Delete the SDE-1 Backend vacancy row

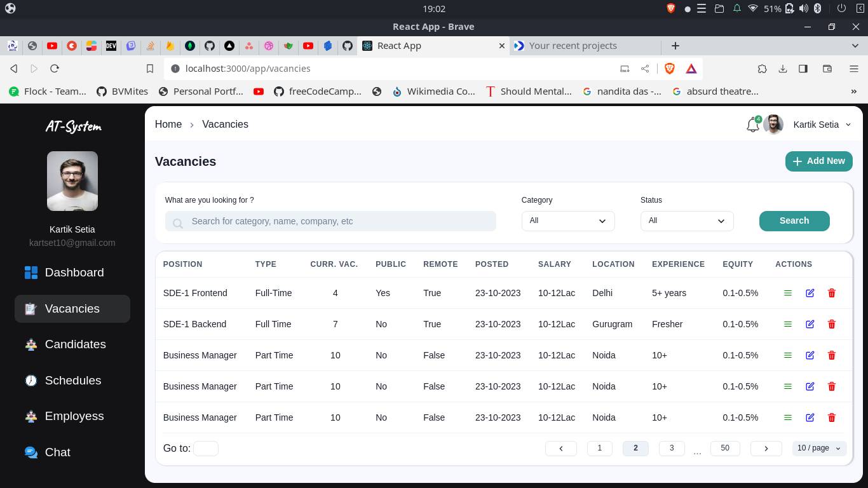[831, 324]
